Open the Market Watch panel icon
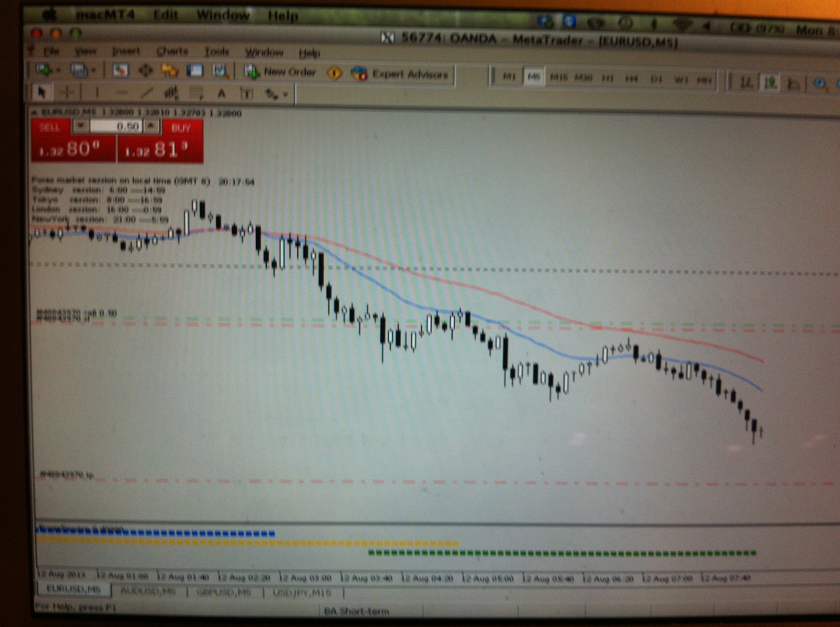This screenshot has width=840, height=627. click(x=120, y=71)
